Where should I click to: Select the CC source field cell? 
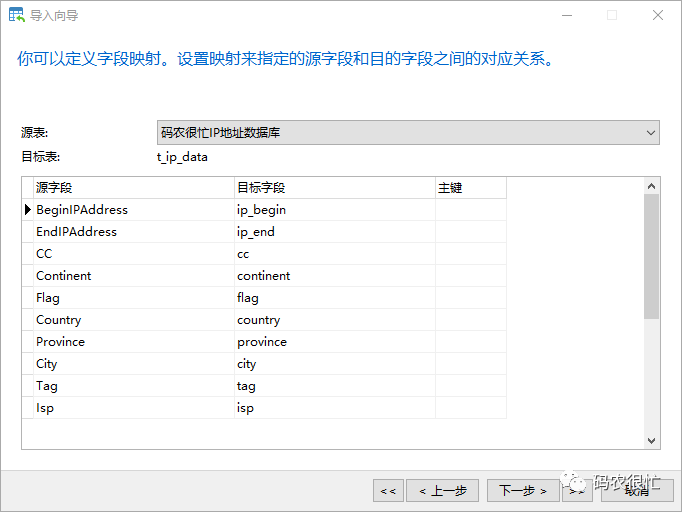134,254
